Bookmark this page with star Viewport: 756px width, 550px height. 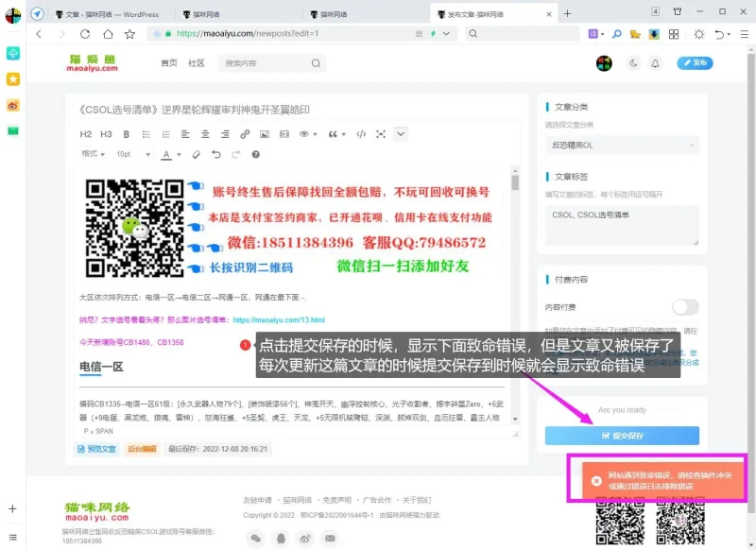click(x=129, y=34)
